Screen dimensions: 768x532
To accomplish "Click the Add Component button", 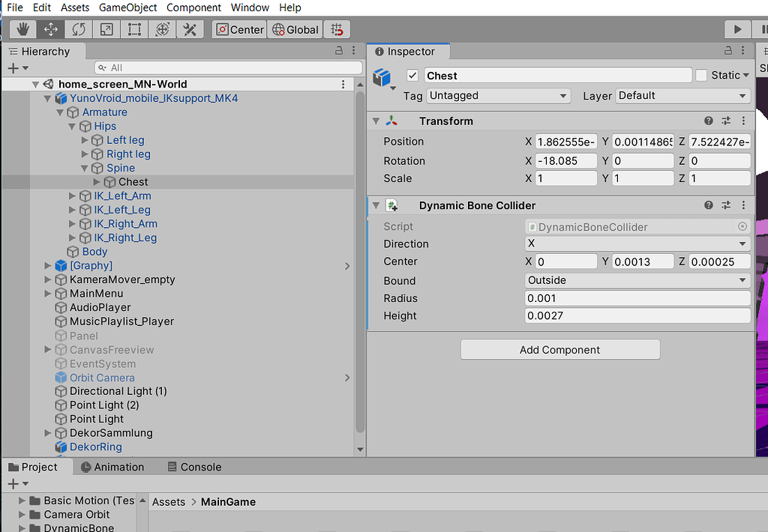I will tap(559, 349).
